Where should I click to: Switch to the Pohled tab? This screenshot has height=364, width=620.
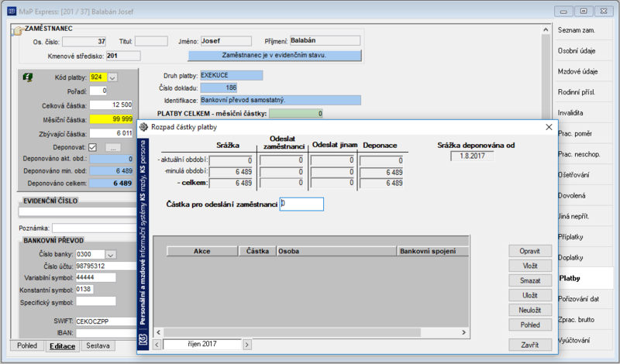(x=27, y=345)
